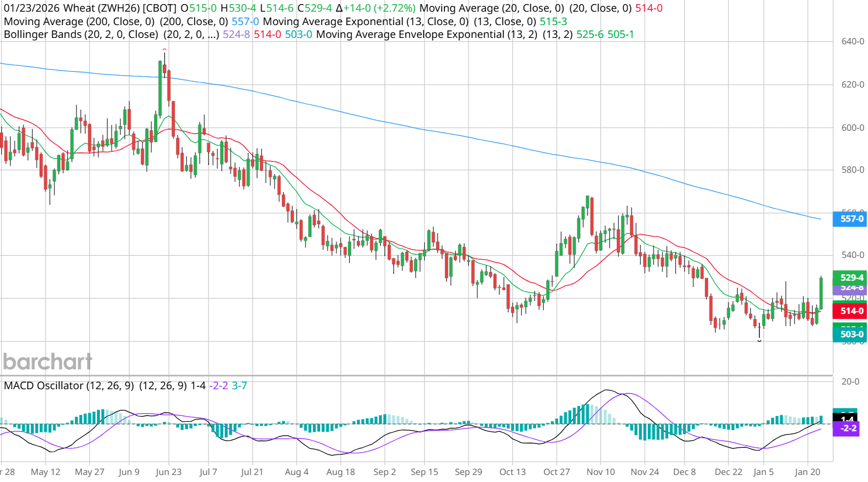Click the red high marker above June peak
The width and height of the screenshot is (868, 482).
[x=164, y=50]
